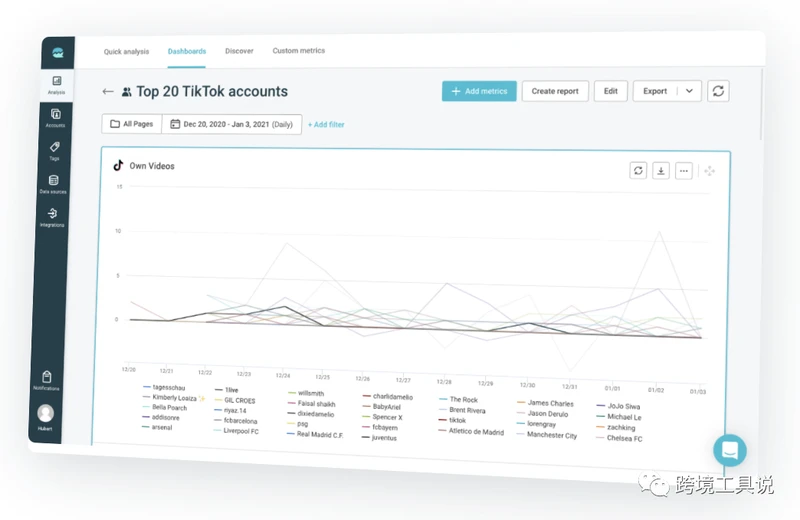Click the Create report button
Screen dimensions: 800x520
click(x=555, y=91)
